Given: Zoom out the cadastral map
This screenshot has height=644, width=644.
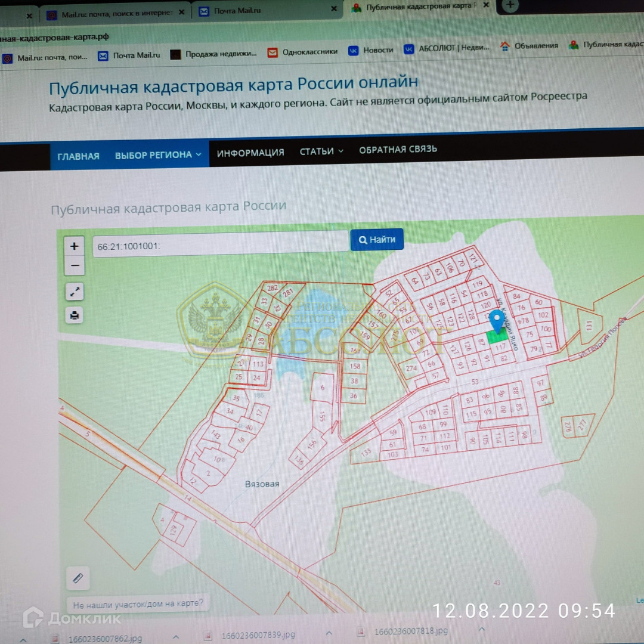Looking at the screenshot, I should [x=75, y=266].
